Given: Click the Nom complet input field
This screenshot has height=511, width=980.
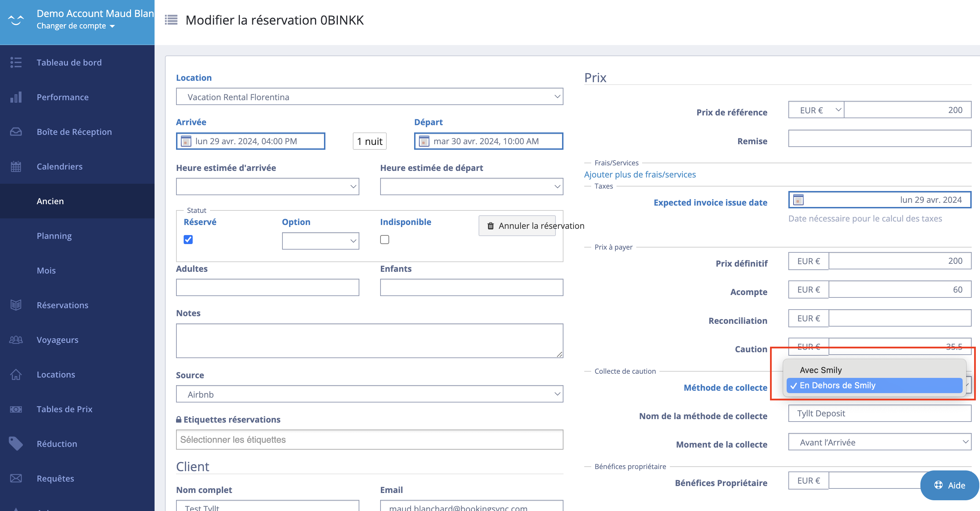Looking at the screenshot, I should (x=268, y=506).
